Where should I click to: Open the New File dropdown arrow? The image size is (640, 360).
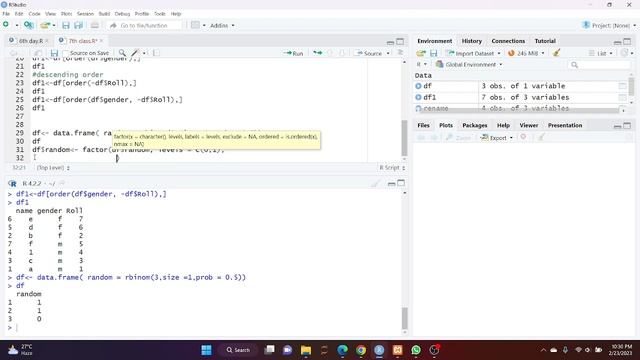(x=17, y=25)
